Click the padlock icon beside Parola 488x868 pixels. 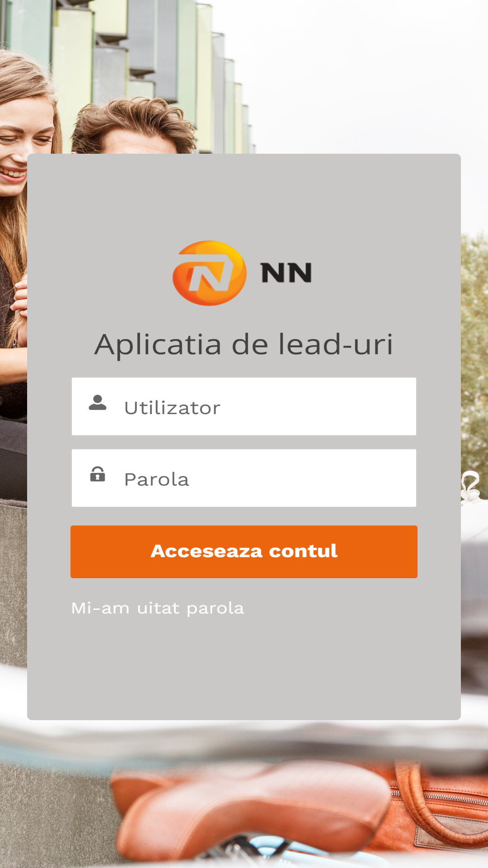pos(98,474)
